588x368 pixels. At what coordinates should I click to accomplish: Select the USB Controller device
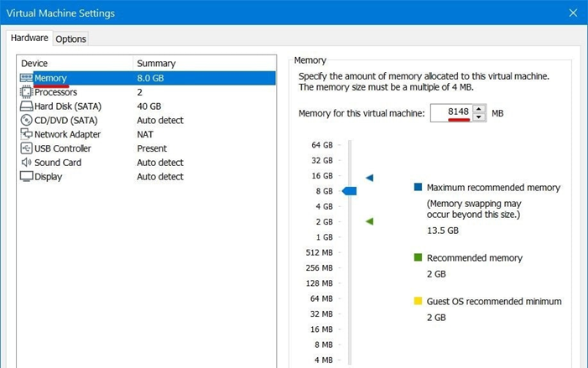tap(147, 148)
